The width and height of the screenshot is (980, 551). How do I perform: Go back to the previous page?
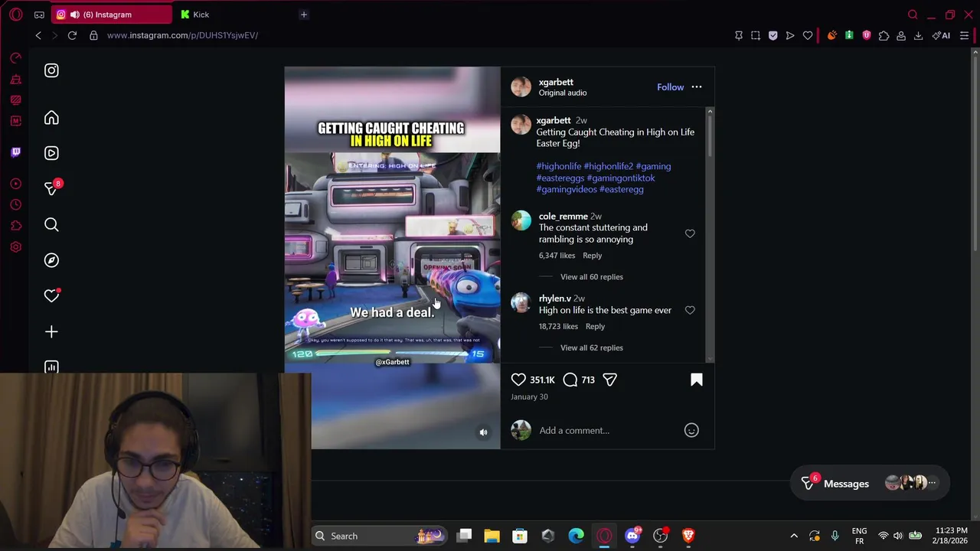pos(38,35)
